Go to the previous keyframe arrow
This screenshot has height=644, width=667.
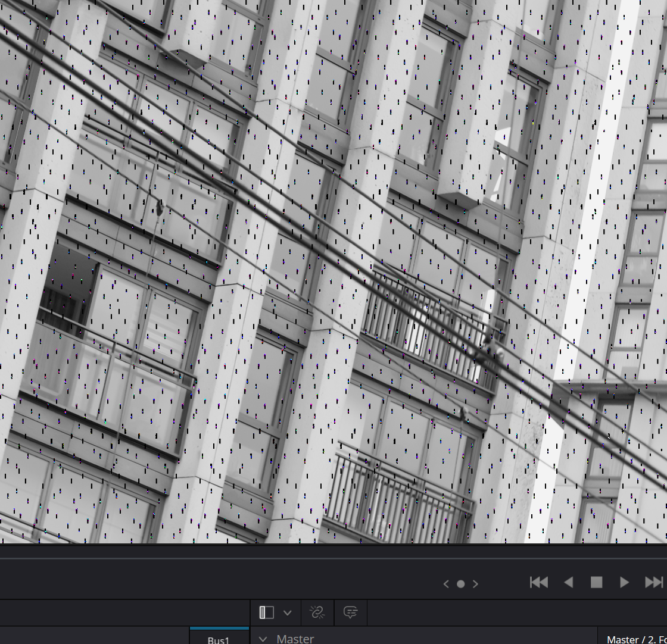click(x=446, y=584)
